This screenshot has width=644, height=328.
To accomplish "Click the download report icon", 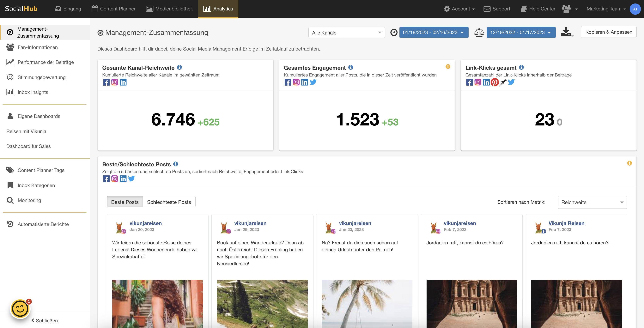I will coord(566,32).
